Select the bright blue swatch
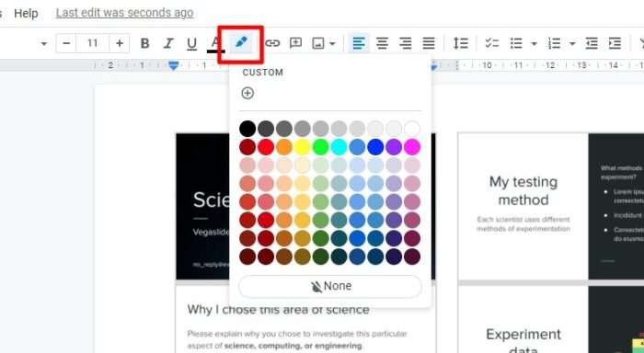 [375, 147]
